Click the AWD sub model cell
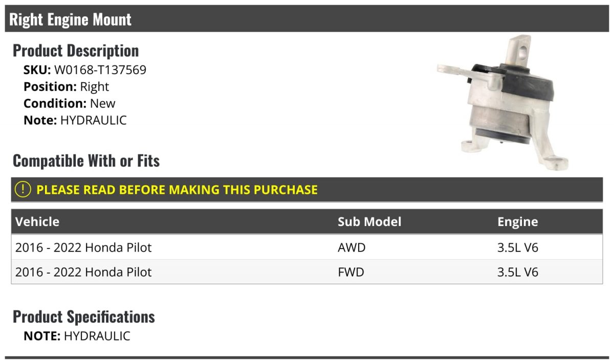The width and height of the screenshot is (614, 364). coord(352,247)
